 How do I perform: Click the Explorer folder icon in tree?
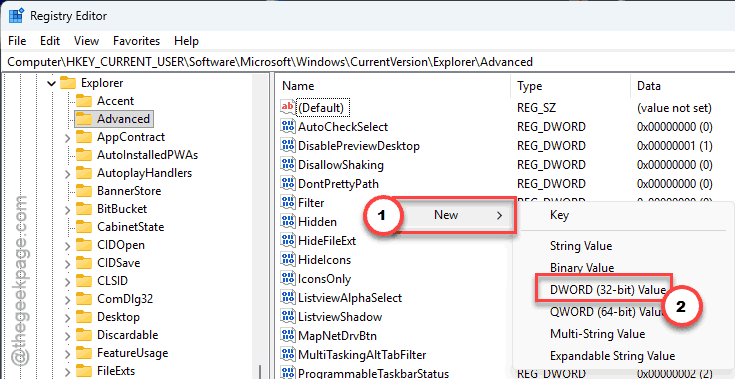click(x=68, y=83)
